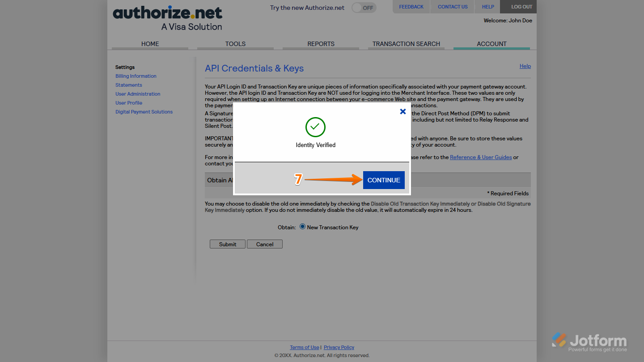View the Statements page
This screenshot has height=362, width=644.
(x=128, y=85)
